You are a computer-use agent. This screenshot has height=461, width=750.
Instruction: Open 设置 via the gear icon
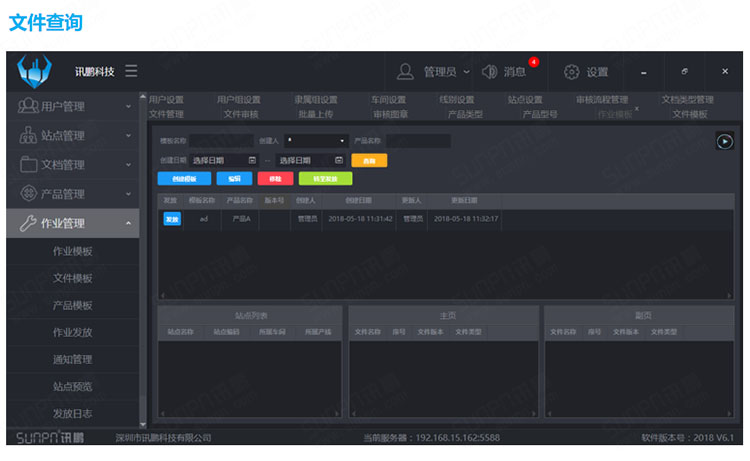point(571,72)
